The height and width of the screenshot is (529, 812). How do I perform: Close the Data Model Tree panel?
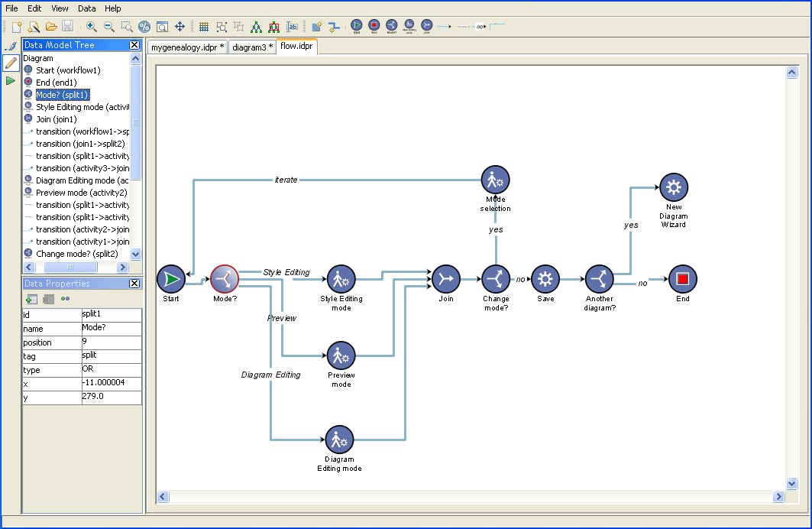pyautogui.click(x=135, y=45)
